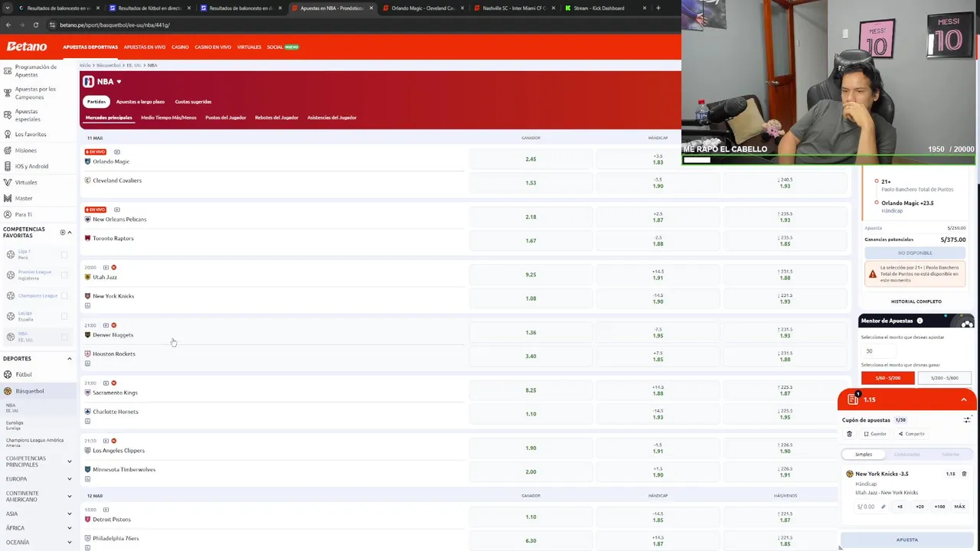Open Casino menu item

point(180,47)
